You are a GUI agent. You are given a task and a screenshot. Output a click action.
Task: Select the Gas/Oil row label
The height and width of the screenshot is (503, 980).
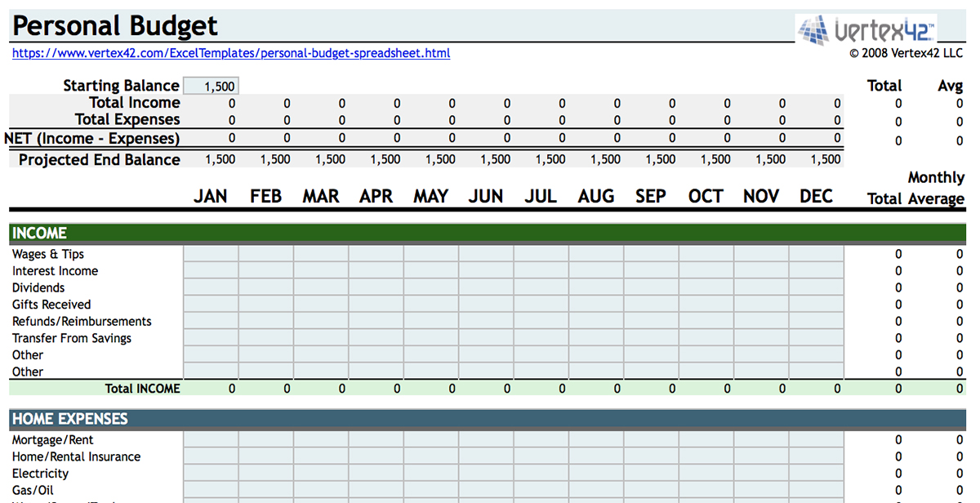coord(33,491)
